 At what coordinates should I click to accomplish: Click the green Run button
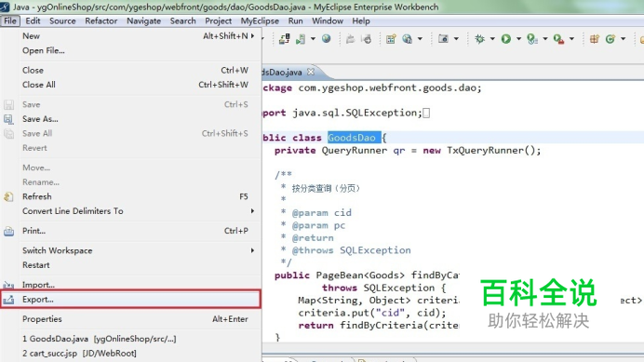(x=506, y=39)
